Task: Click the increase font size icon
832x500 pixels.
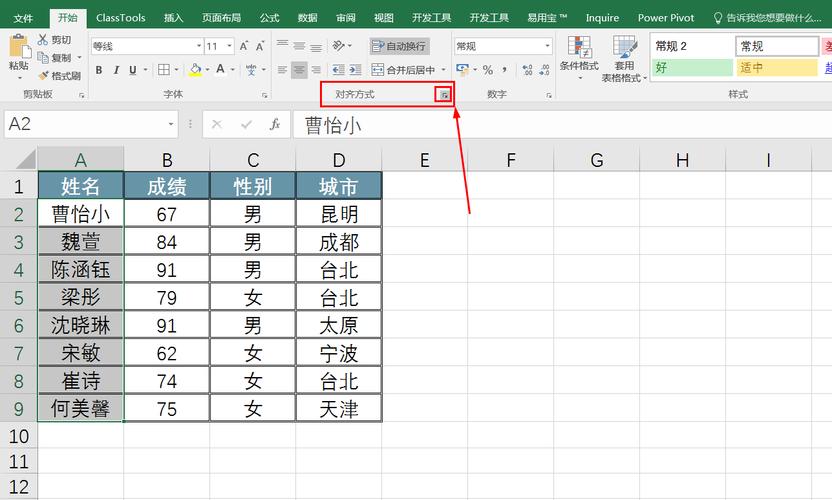Action: point(244,46)
